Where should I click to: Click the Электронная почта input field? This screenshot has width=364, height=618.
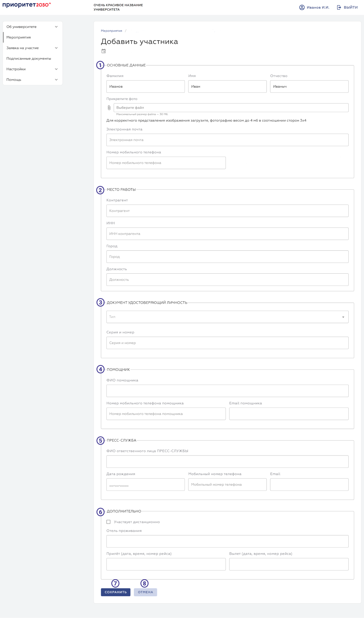tap(227, 140)
